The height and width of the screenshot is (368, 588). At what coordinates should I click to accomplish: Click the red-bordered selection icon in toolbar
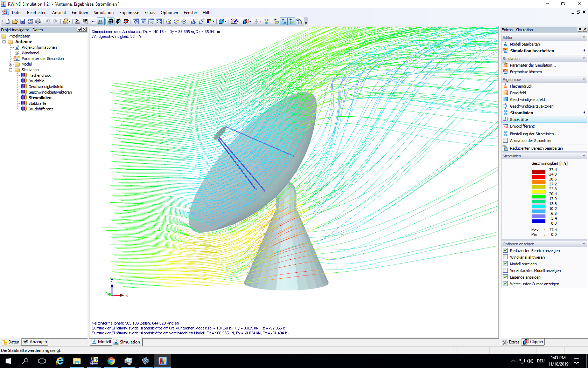tap(101, 21)
